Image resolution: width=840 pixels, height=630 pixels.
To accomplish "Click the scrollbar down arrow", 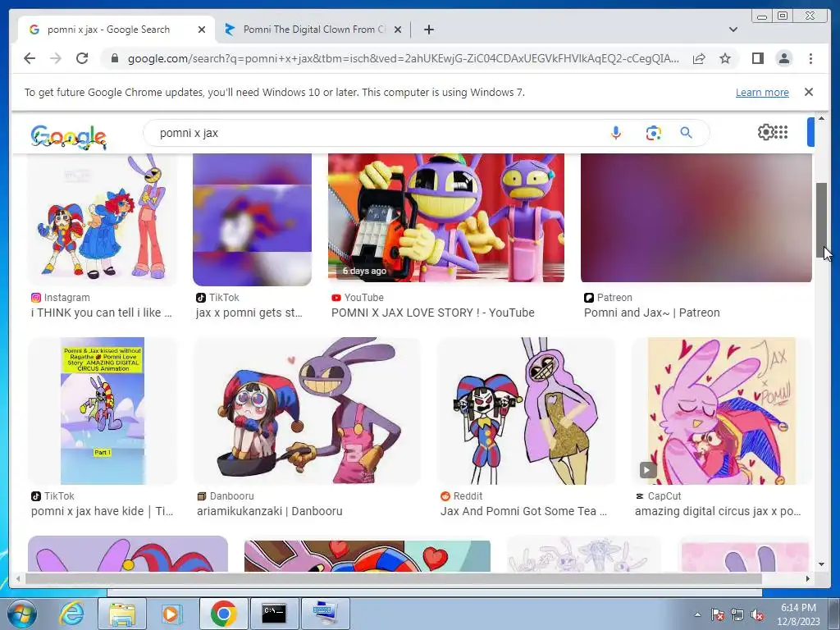I will pyautogui.click(x=821, y=564).
